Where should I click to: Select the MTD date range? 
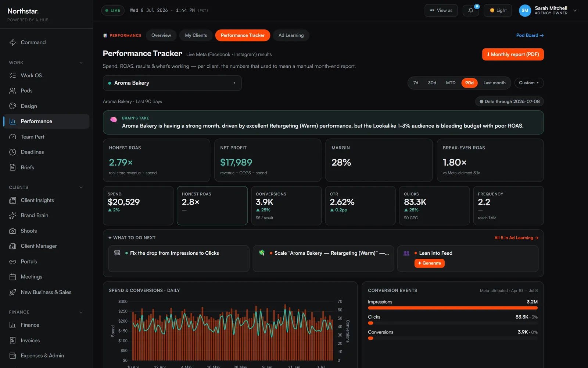(451, 83)
